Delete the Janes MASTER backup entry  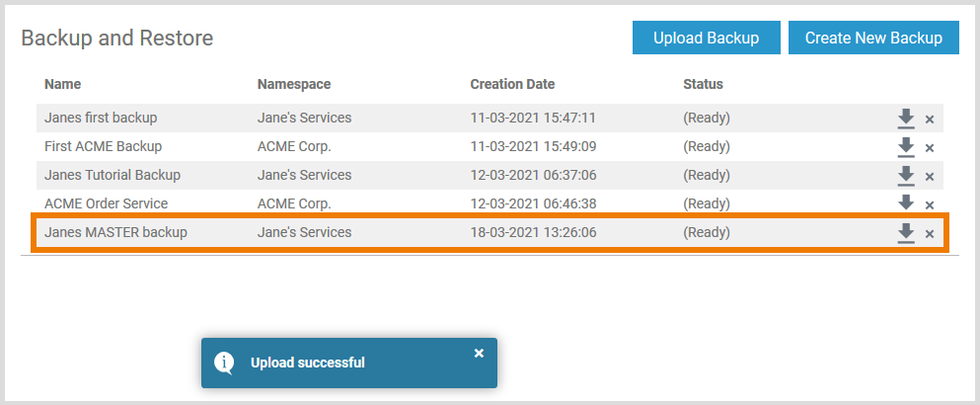[929, 234]
